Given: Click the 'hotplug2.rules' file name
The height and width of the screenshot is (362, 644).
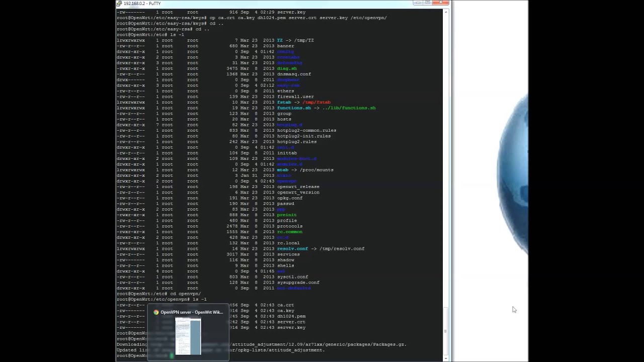Looking at the screenshot, I should (297, 142).
